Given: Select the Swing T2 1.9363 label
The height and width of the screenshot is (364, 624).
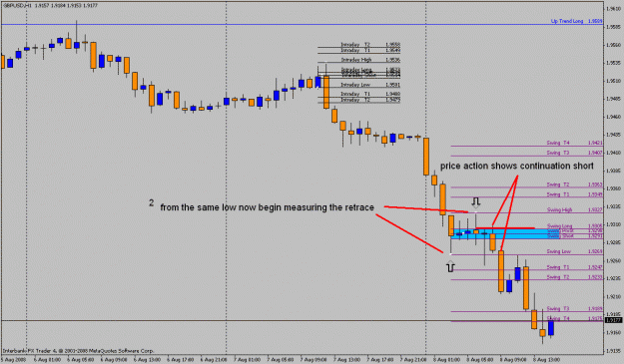Looking at the screenshot, I should pos(574,184).
